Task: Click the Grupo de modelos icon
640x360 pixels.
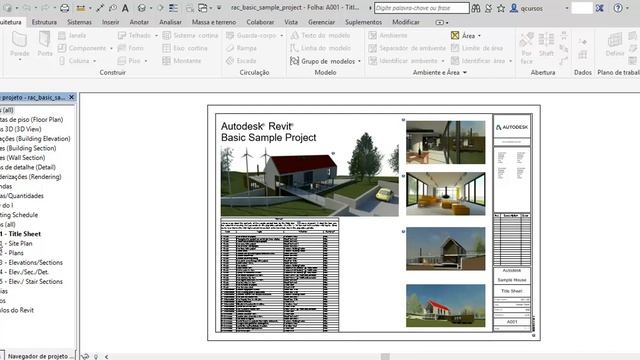Action: [x=294, y=61]
